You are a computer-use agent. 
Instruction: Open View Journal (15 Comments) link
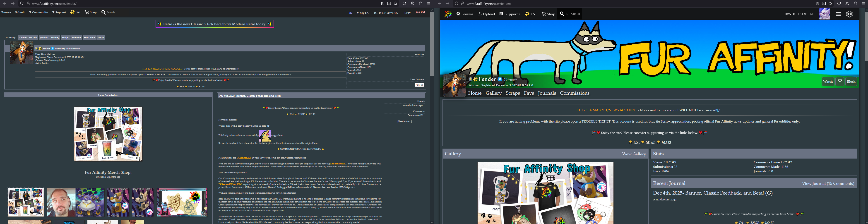[x=828, y=184]
